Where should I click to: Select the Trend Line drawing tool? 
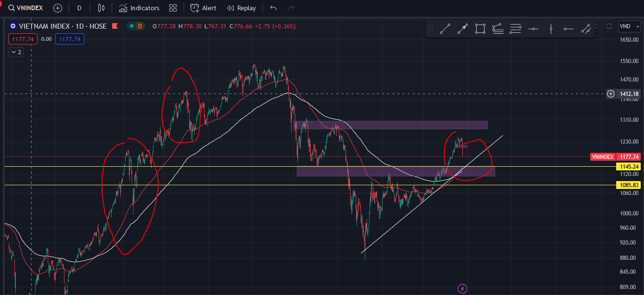(x=445, y=29)
